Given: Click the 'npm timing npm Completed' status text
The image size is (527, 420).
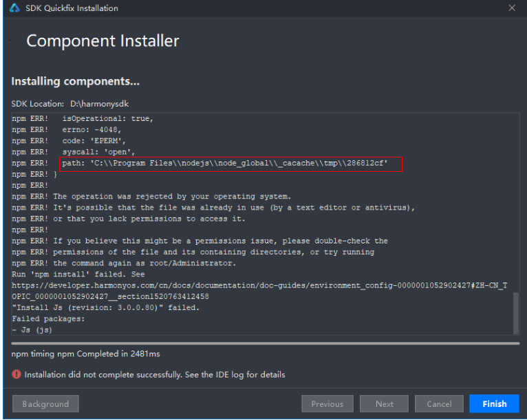Looking at the screenshot, I should click(x=85, y=354).
